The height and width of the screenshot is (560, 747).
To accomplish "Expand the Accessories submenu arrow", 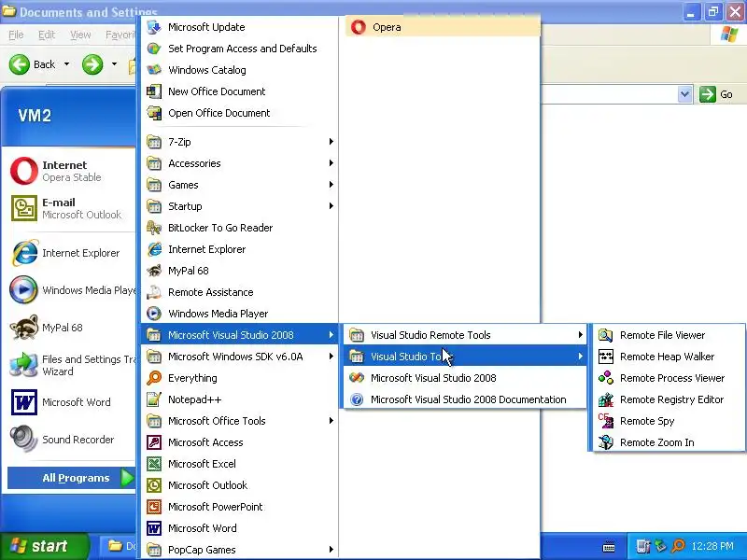I will [x=331, y=162].
